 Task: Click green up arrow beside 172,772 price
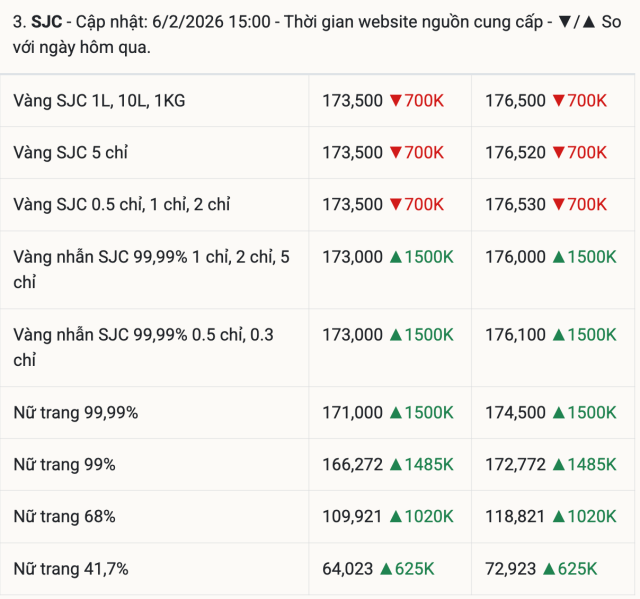tap(558, 465)
